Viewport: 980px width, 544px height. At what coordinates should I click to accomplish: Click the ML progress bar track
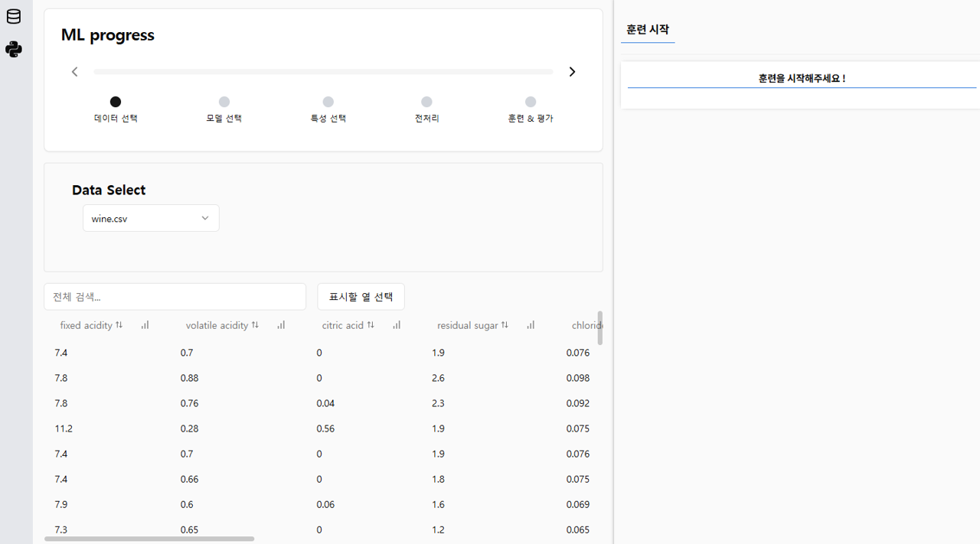[323, 71]
